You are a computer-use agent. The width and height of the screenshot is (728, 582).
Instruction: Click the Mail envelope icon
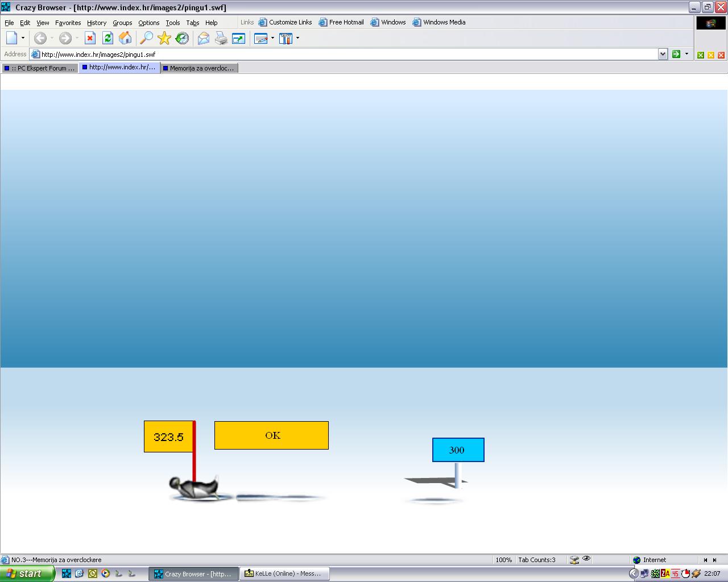[203, 38]
